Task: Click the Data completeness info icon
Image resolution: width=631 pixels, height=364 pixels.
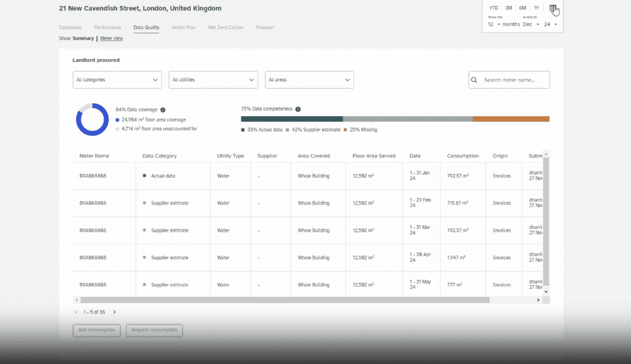Action: tap(298, 109)
